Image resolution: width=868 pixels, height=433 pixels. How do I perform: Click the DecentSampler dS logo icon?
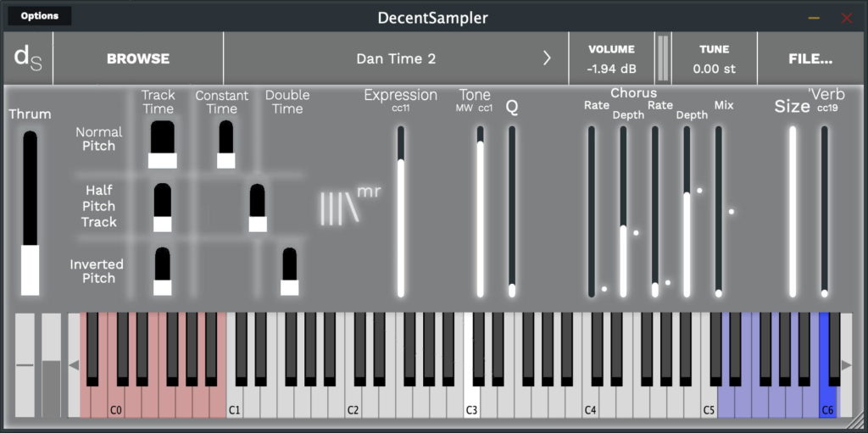pyautogui.click(x=28, y=58)
